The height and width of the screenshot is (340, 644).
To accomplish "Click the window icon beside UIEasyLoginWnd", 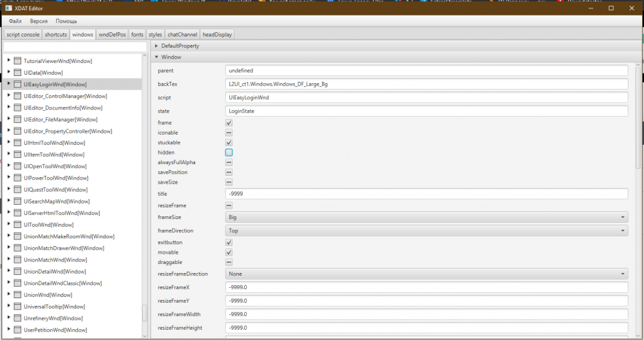I will point(17,84).
